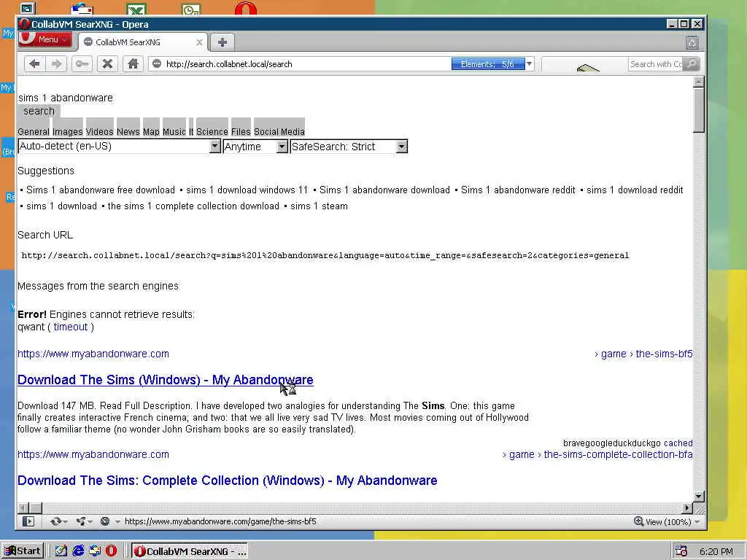The height and width of the screenshot is (560, 747).
Task: Open the qwant timeout link
Action: pos(71,327)
